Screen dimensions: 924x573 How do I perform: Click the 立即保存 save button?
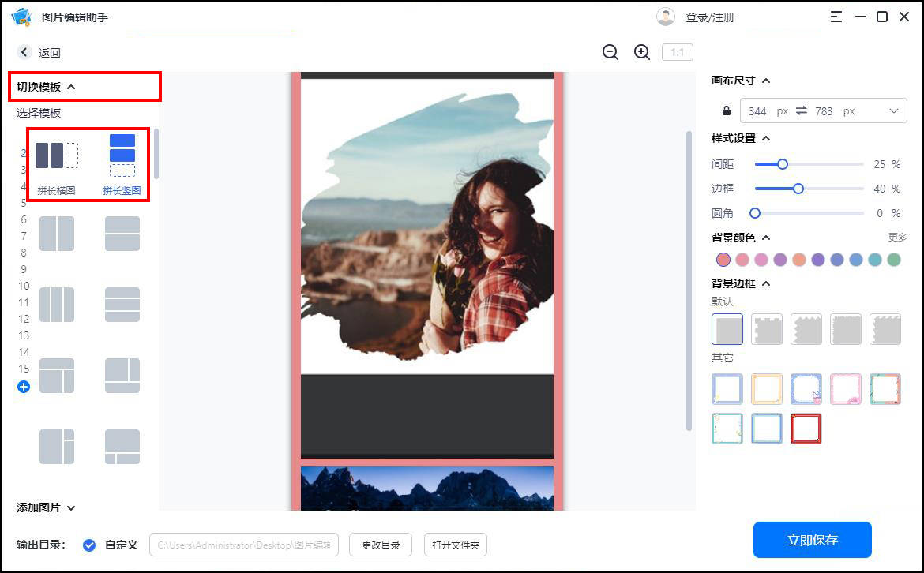coord(812,539)
